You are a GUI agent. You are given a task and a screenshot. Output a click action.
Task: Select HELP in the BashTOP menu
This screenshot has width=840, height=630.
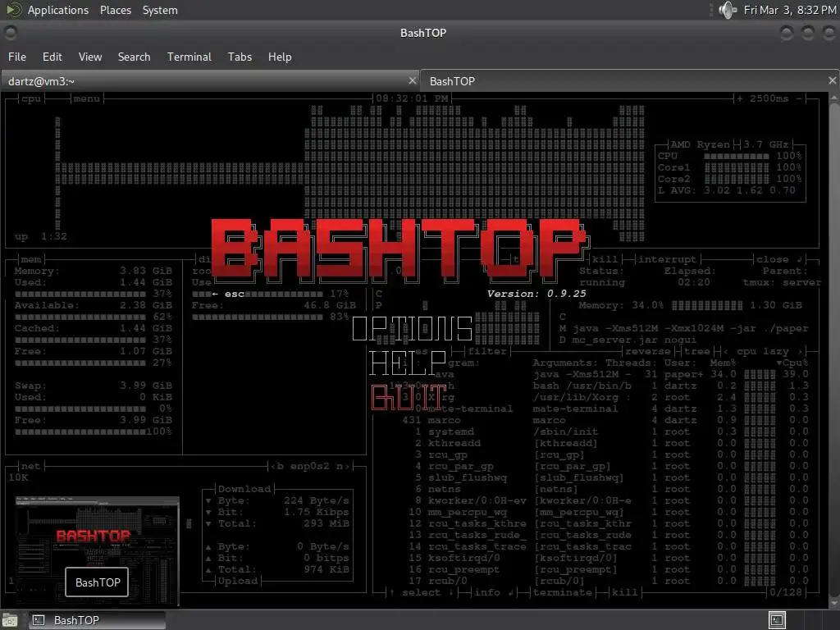[408, 363]
